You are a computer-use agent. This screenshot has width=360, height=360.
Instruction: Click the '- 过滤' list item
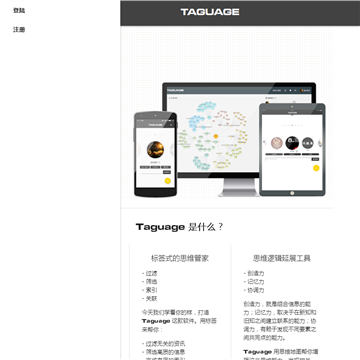click(x=149, y=273)
